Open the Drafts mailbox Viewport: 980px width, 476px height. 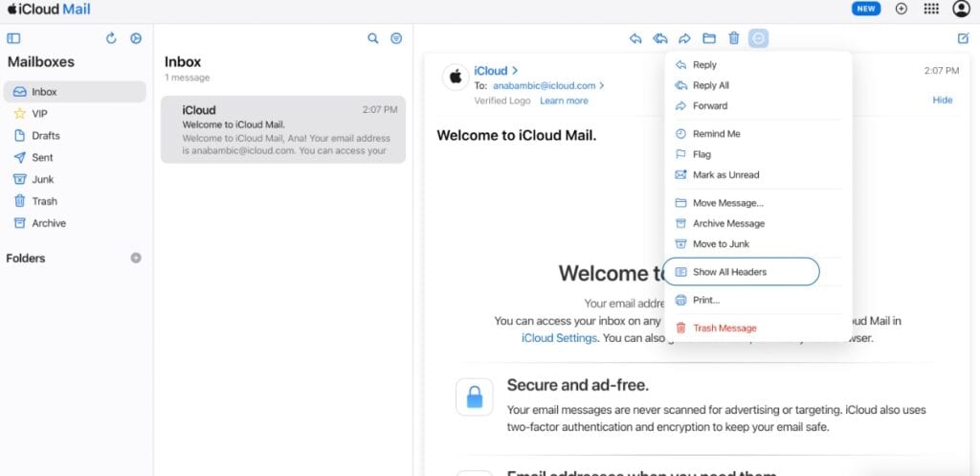point(75,136)
